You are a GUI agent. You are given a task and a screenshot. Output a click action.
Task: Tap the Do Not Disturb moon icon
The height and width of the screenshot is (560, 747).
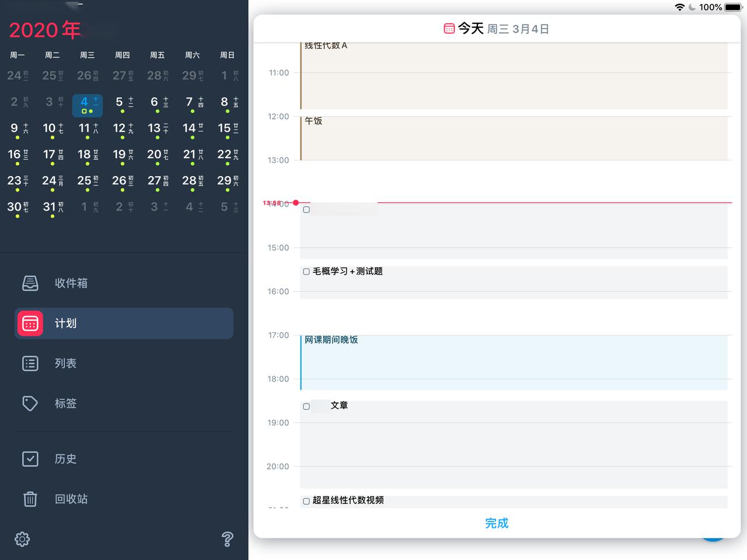coord(692,7)
